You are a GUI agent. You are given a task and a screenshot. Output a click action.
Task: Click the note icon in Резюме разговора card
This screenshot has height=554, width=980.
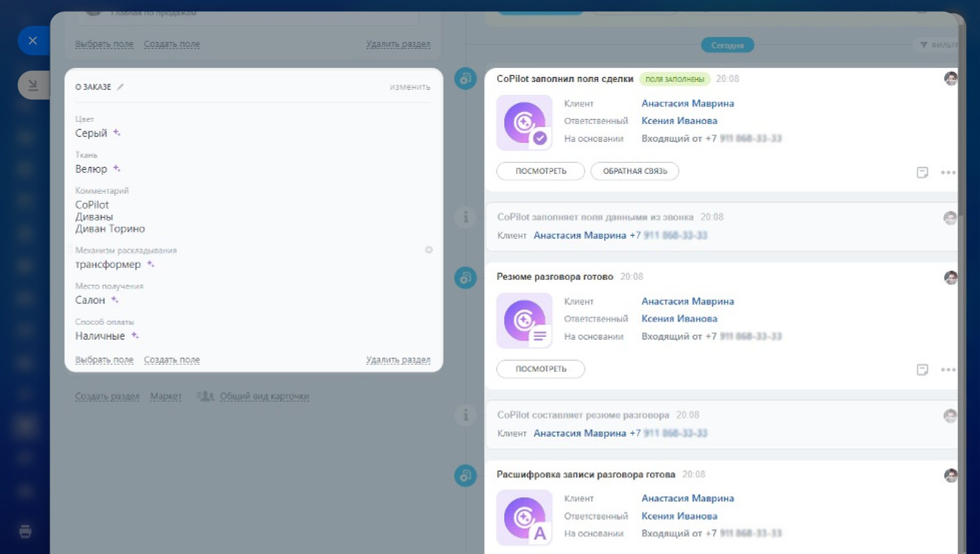coord(922,370)
